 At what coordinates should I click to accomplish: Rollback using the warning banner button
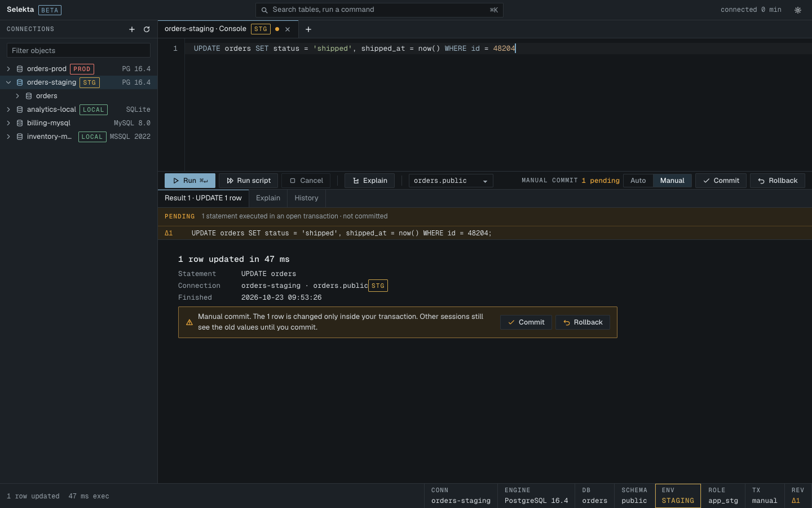click(x=582, y=322)
